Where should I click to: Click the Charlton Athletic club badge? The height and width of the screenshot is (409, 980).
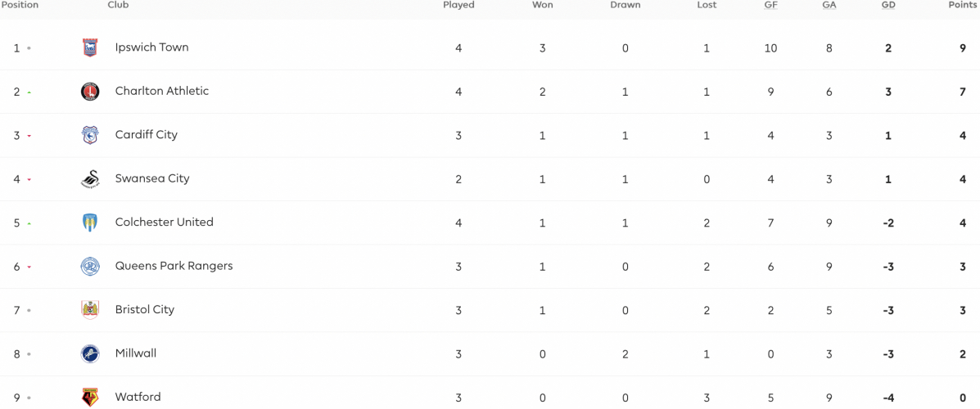pos(90,92)
